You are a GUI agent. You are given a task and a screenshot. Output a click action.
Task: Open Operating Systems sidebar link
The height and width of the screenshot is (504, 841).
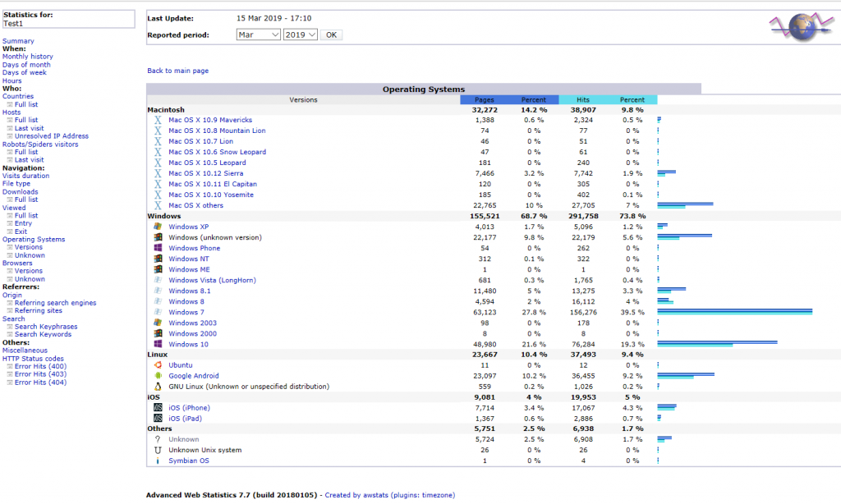tap(34, 240)
